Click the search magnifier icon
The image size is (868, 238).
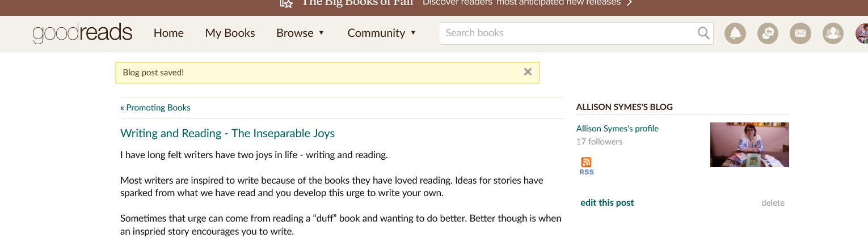coord(703,33)
